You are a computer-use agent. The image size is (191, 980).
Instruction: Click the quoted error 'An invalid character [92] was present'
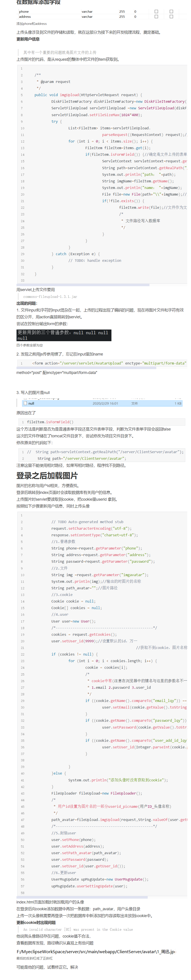(78, 929)
